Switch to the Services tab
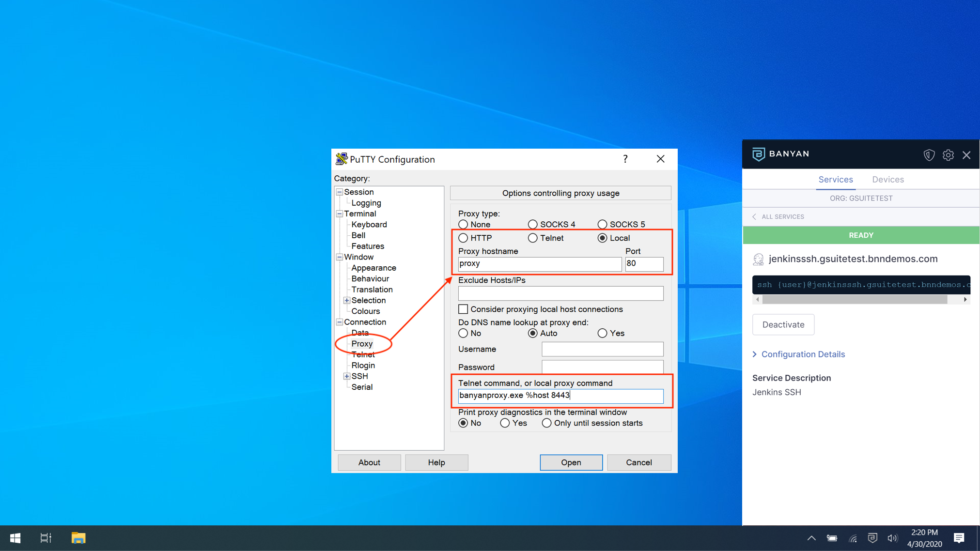Image resolution: width=980 pixels, height=551 pixels. coord(836,180)
